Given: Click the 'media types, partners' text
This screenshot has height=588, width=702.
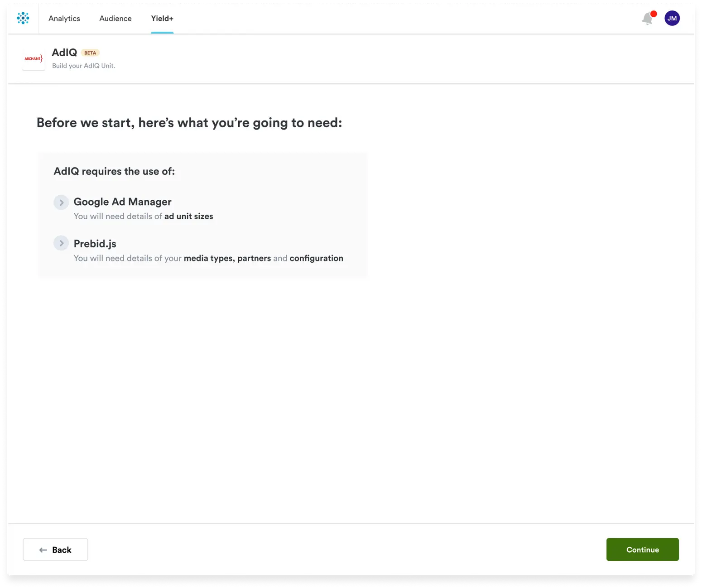Looking at the screenshot, I should [227, 258].
